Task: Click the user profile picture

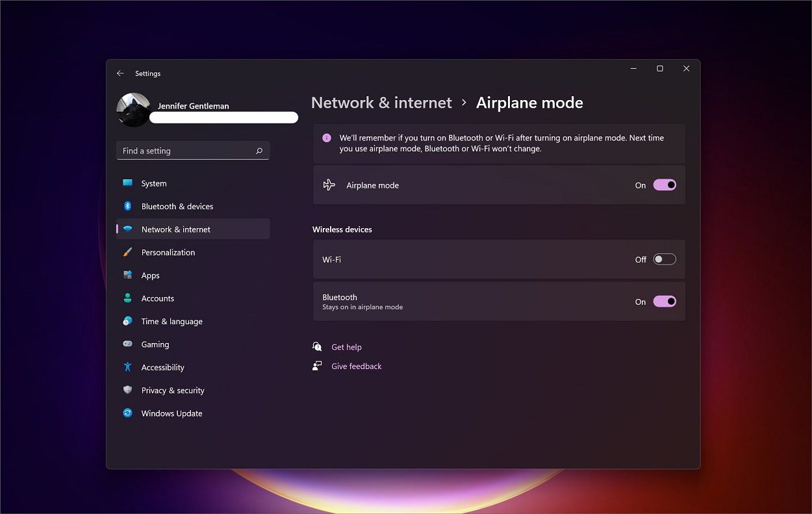Action: pyautogui.click(x=133, y=110)
